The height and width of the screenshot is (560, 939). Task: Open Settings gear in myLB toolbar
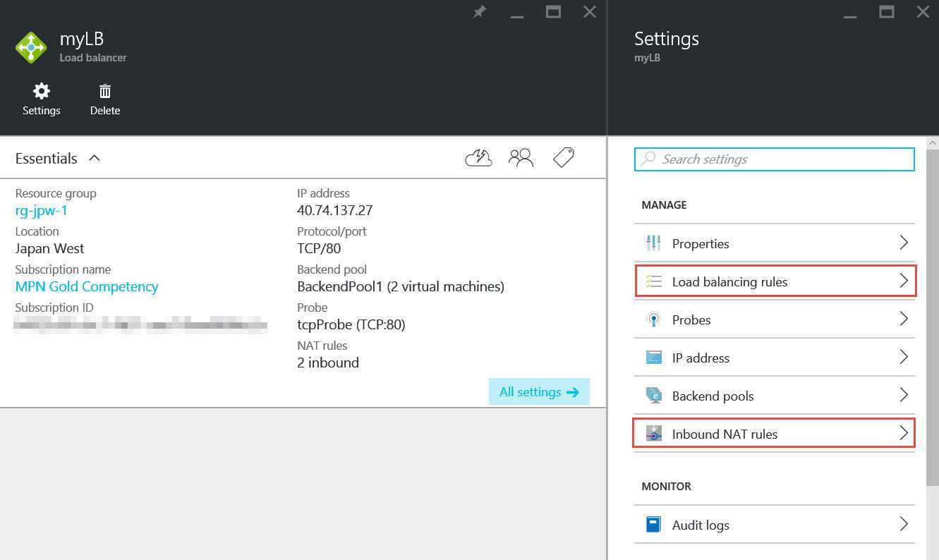[x=42, y=91]
